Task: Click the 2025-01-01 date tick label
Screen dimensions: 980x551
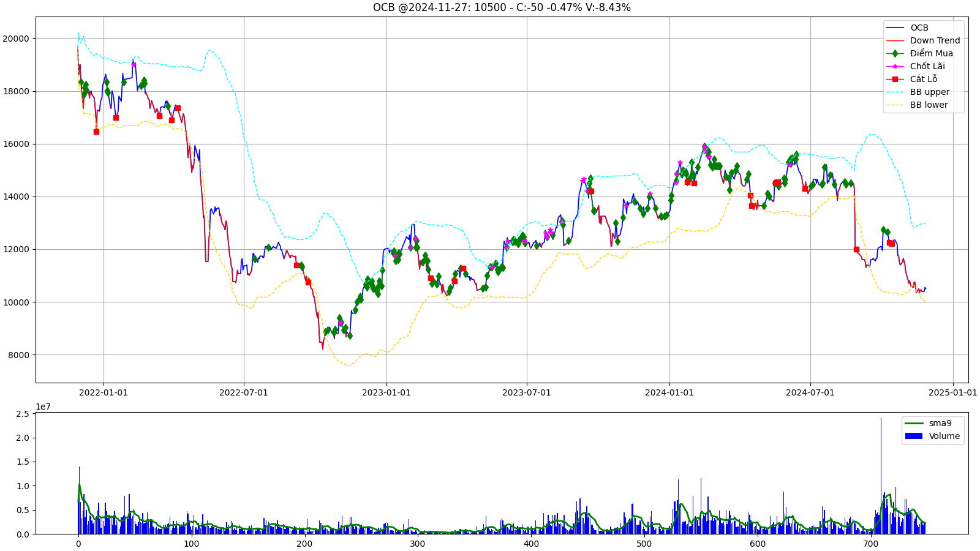Action: (952, 392)
